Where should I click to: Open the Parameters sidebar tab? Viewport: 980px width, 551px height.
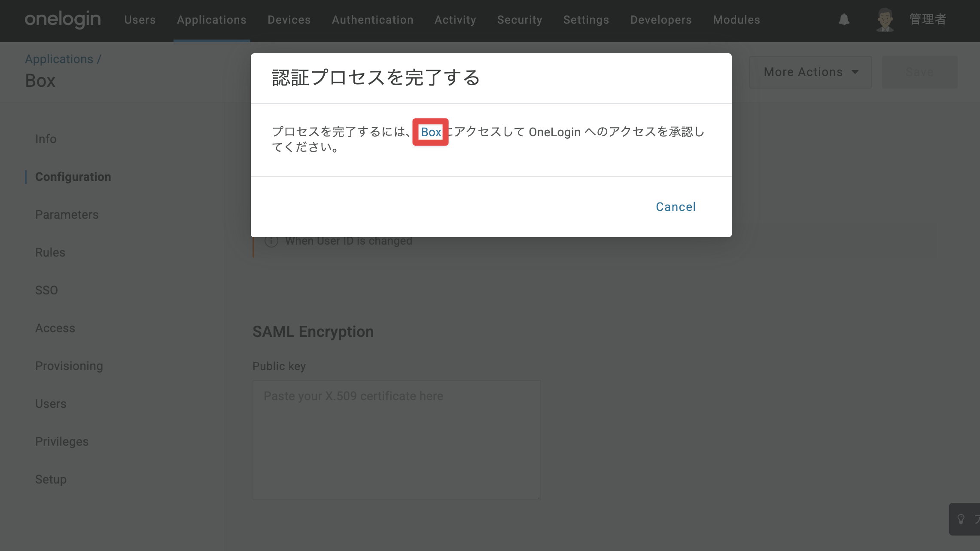tap(67, 214)
